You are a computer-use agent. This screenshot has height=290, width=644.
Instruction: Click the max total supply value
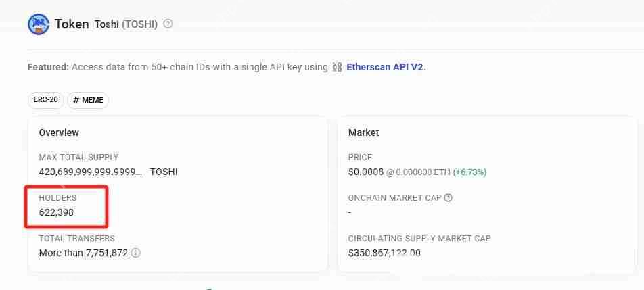[x=91, y=172]
